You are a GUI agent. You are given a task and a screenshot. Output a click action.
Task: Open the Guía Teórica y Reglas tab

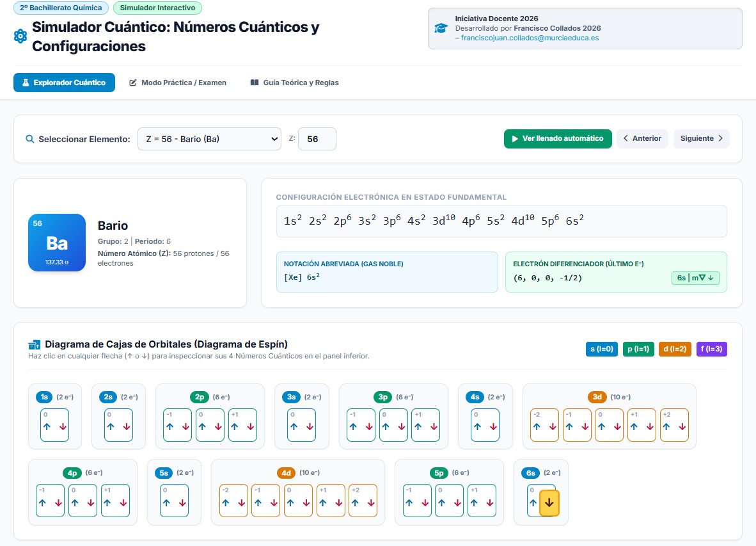click(295, 83)
